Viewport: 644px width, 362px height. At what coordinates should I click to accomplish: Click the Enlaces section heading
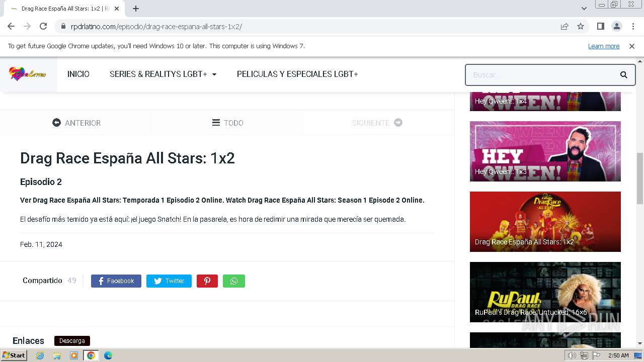(x=28, y=341)
